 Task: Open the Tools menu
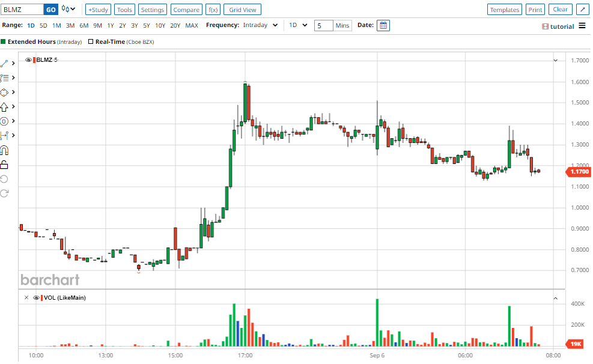(x=124, y=10)
